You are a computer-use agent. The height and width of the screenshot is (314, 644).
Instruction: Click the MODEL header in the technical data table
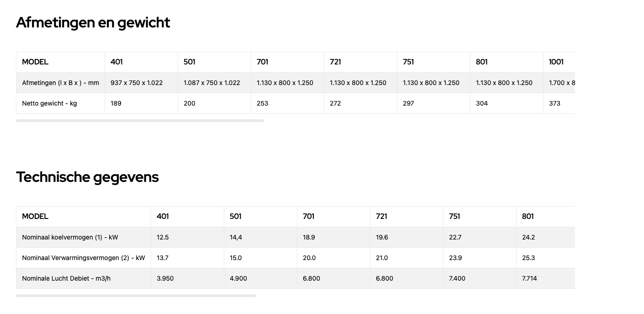(x=84, y=217)
